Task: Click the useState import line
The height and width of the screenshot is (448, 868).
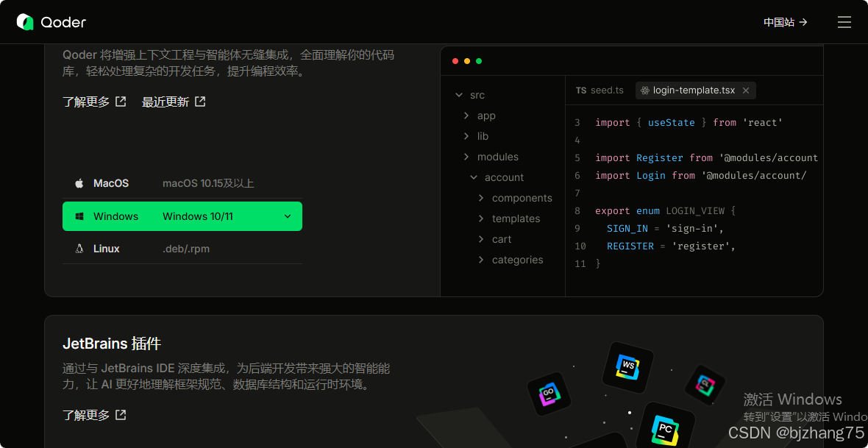Action: (x=689, y=122)
